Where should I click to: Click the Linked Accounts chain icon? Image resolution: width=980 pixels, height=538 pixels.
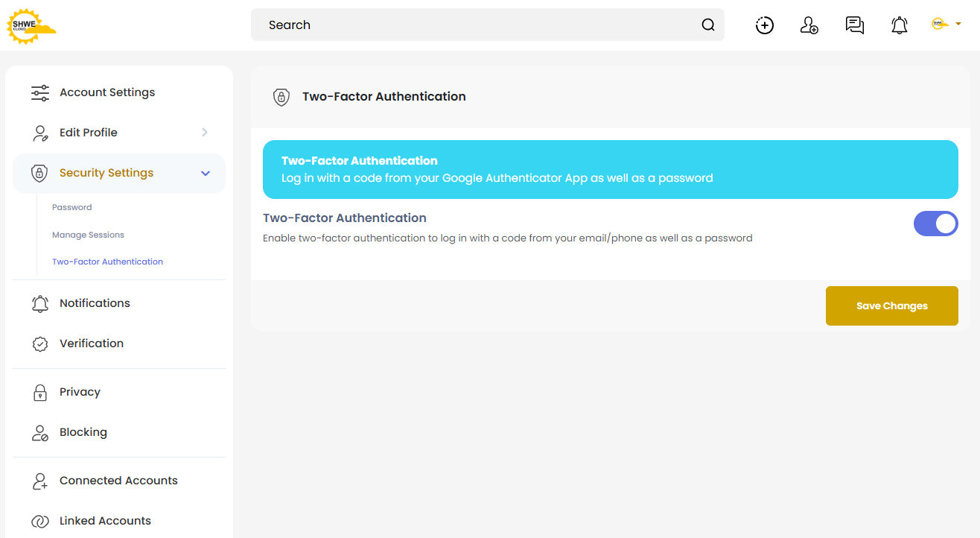[x=40, y=521]
